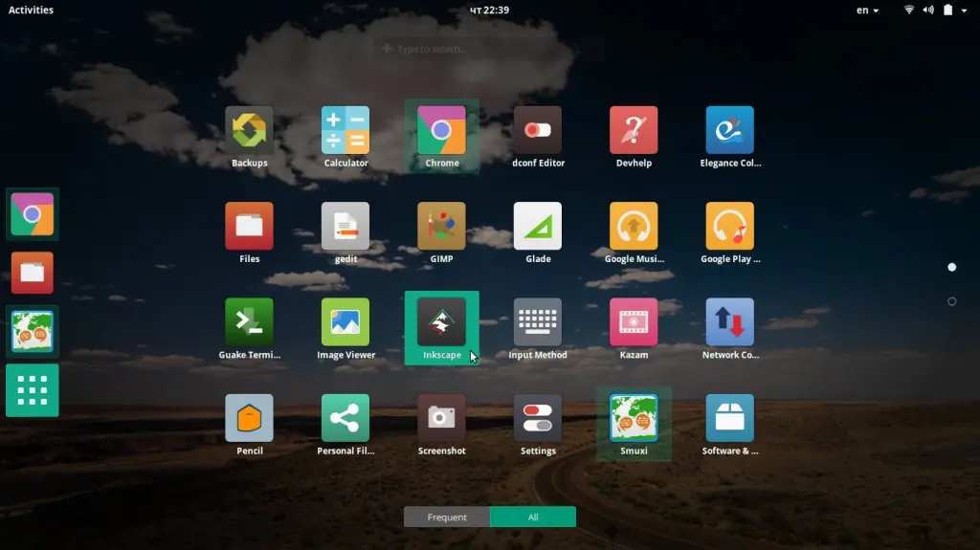980x550 pixels.
Task: Click the volume icon in top bar
Action: click(x=928, y=10)
